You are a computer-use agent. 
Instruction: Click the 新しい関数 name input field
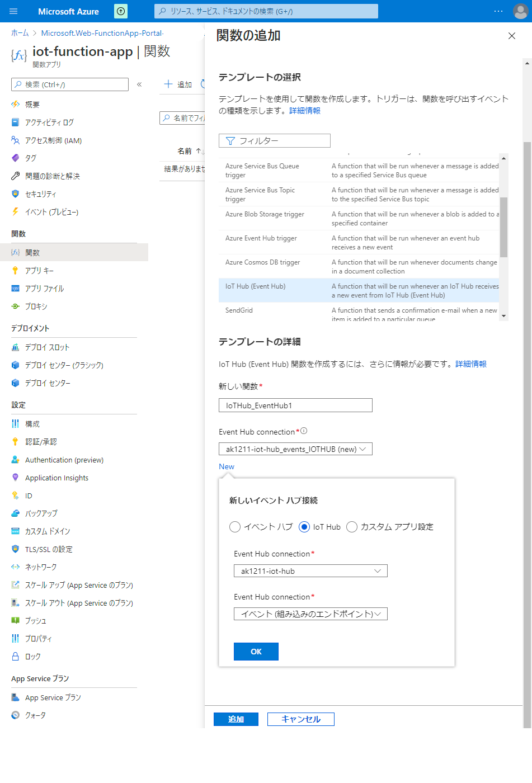tap(295, 405)
